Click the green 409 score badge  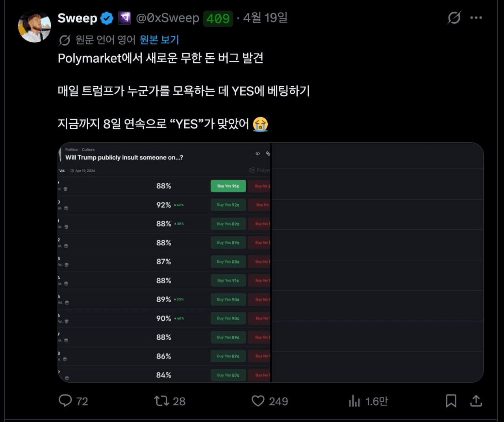[x=218, y=19]
